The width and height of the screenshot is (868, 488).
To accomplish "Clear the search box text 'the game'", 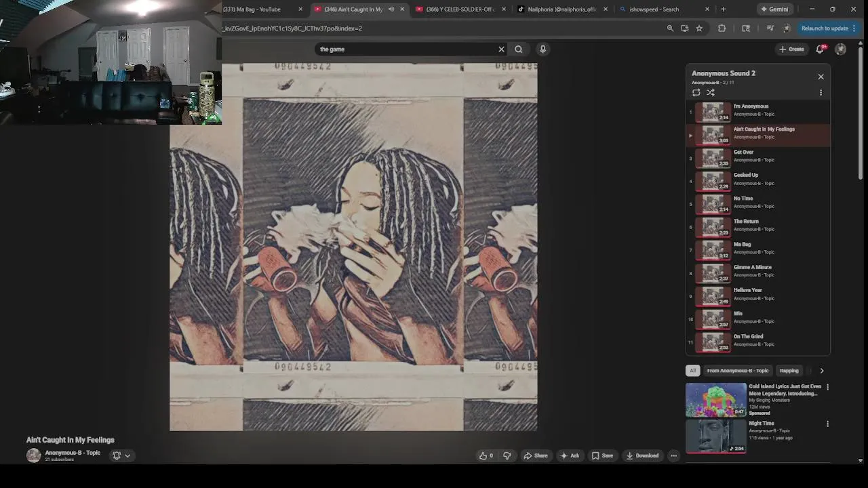I will [x=501, y=49].
